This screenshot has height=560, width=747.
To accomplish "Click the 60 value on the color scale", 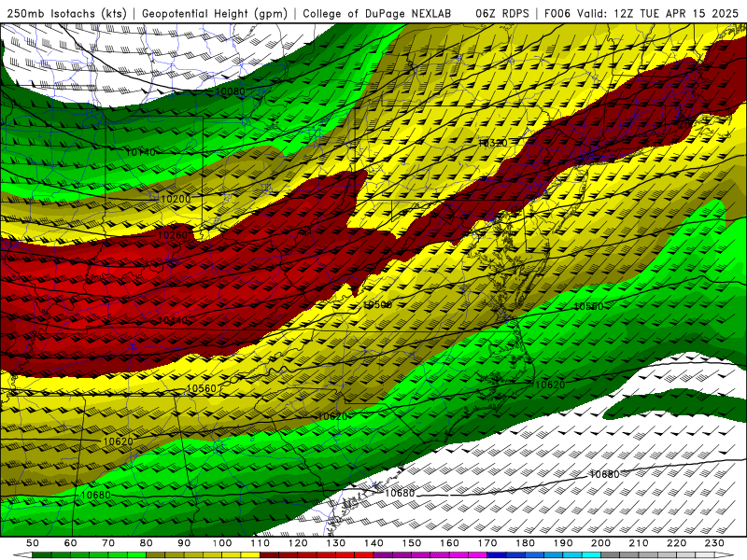I will coord(71,543).
